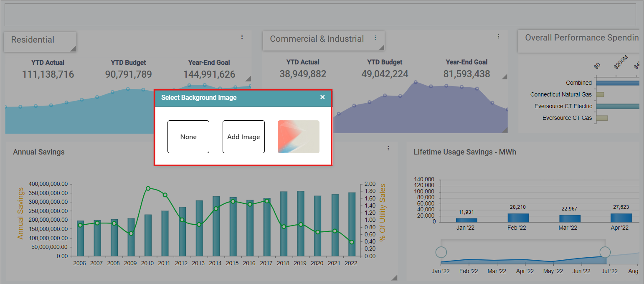
Task: Click the Add Image button
Action: (243, 137)
